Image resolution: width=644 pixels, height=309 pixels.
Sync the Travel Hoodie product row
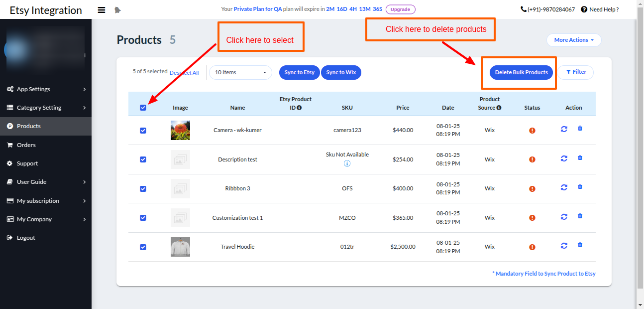pos(564,245)
